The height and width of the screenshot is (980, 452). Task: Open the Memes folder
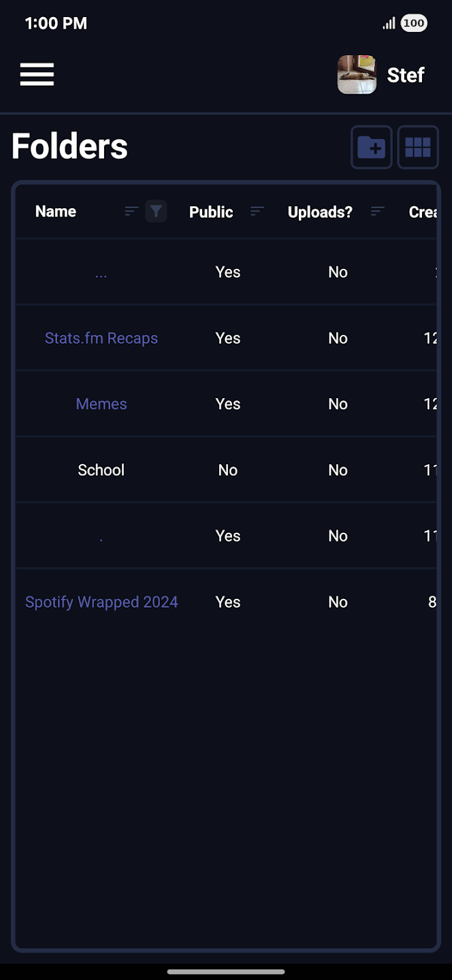point(101,404)
